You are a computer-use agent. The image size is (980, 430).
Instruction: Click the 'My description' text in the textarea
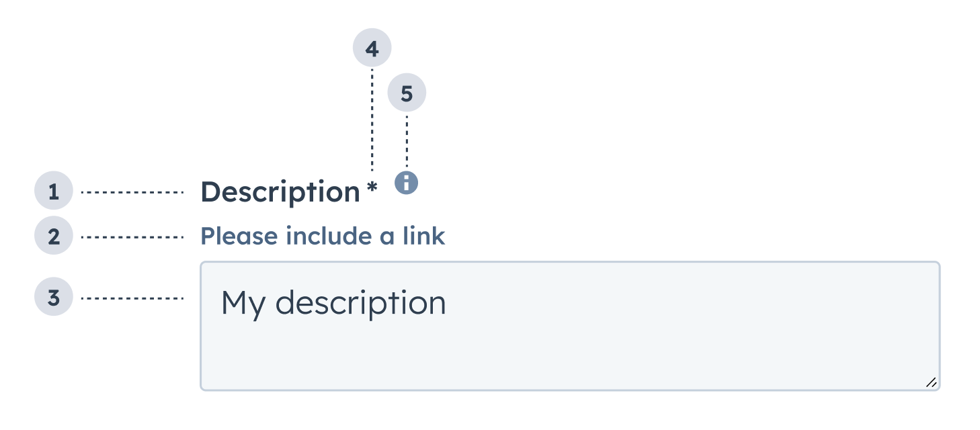[333, 303]
